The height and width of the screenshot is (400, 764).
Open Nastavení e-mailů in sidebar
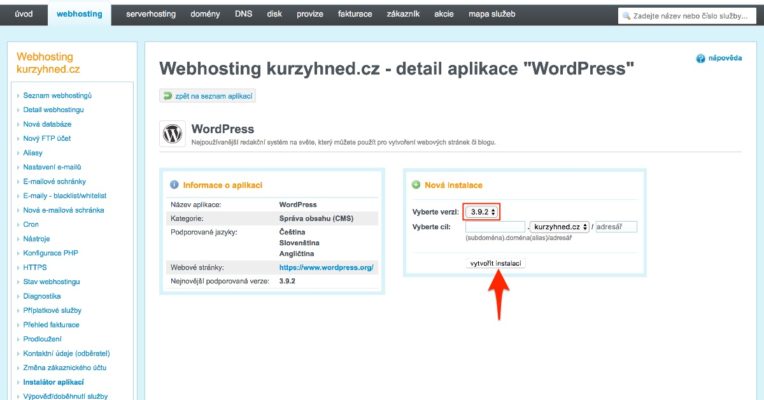tap(52, 167)
